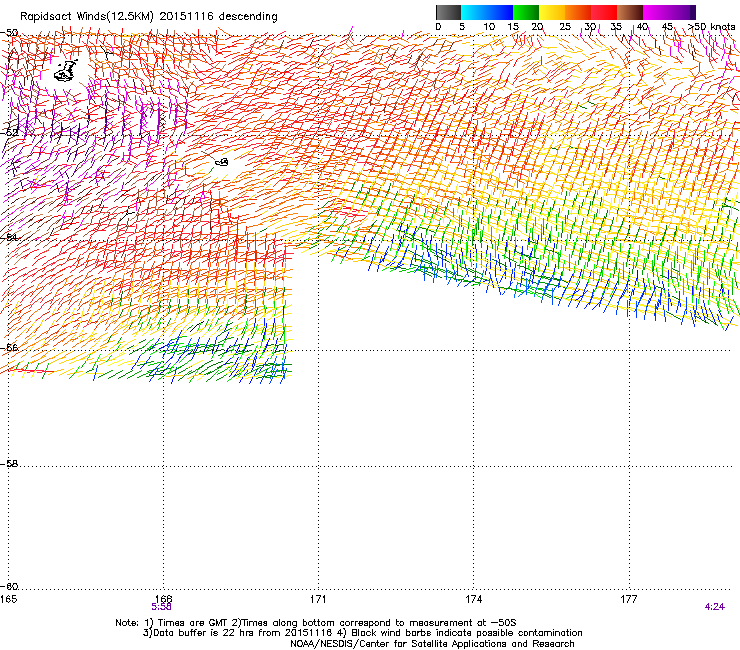740x650 pixels.
Task: Click the cyan-blue 5-15 knots legend segment
Action: point(487,12)
